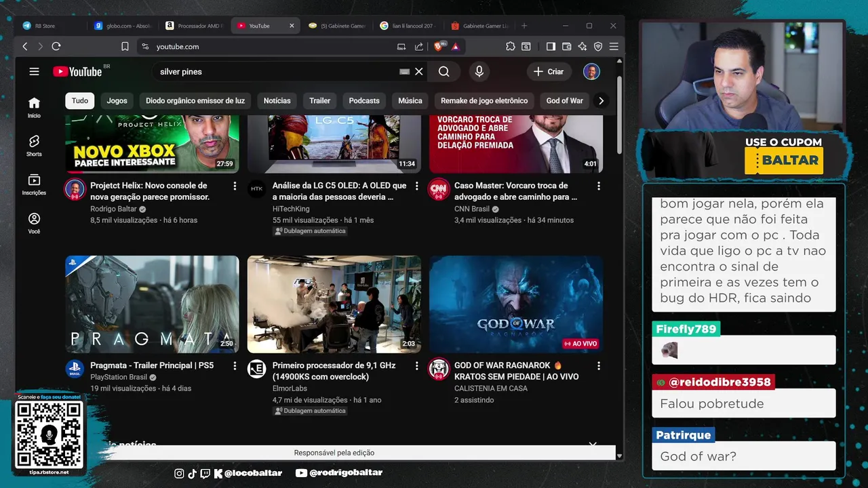Select the God of War filter chip
Screen dimensions: 868x488
pos(564,100)
